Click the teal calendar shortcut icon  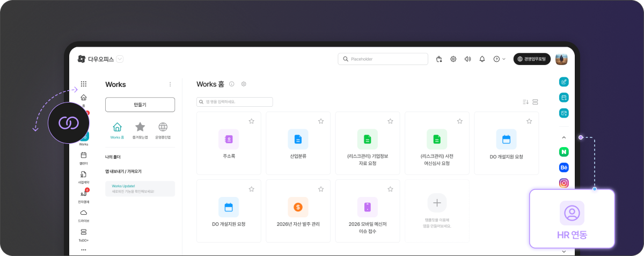click(563, 98)
